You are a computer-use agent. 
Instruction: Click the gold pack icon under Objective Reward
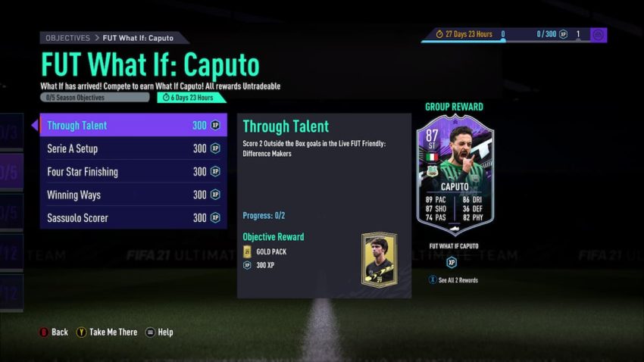pos(247,251)
